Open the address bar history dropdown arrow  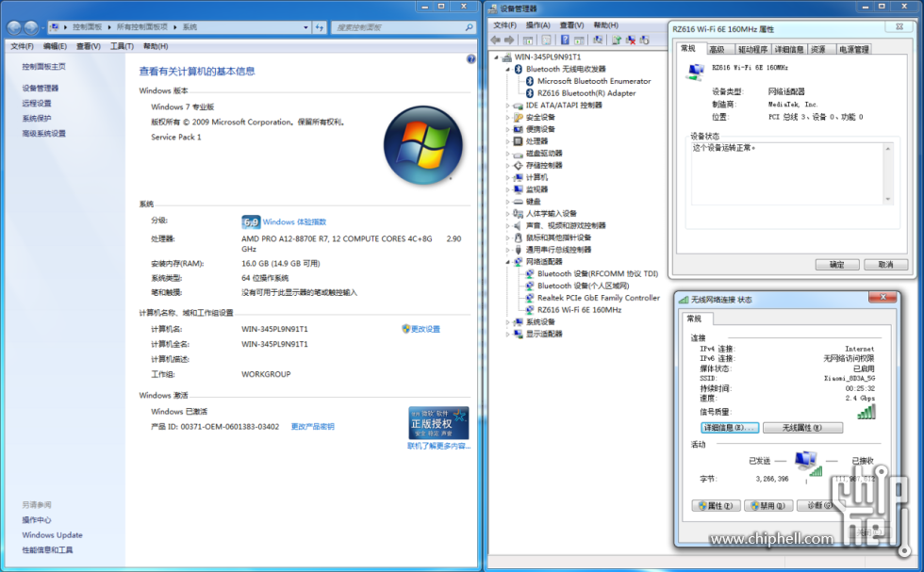coord(305,27)
